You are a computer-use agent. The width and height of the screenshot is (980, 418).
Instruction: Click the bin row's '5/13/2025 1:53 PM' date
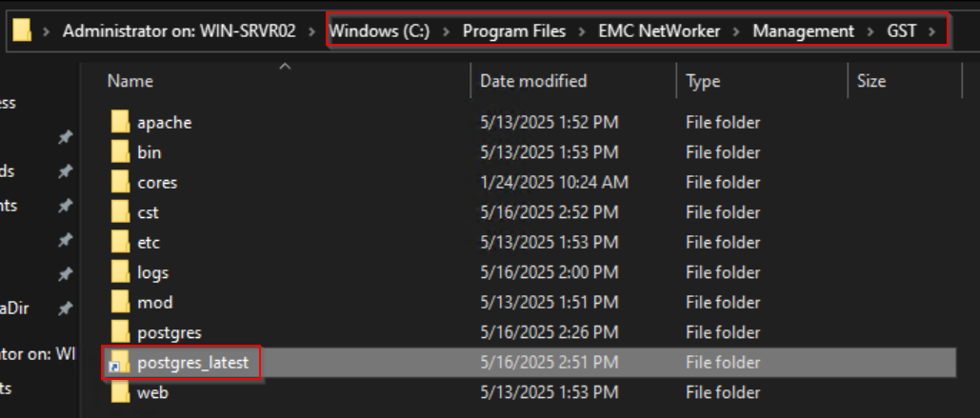(550, 152)
